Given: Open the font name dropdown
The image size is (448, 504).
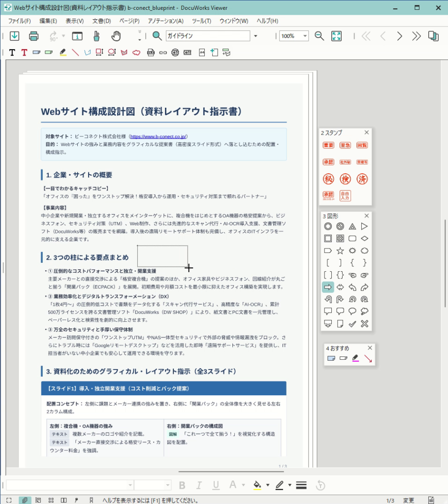Looking at the screenshot, I should point(130,485).
